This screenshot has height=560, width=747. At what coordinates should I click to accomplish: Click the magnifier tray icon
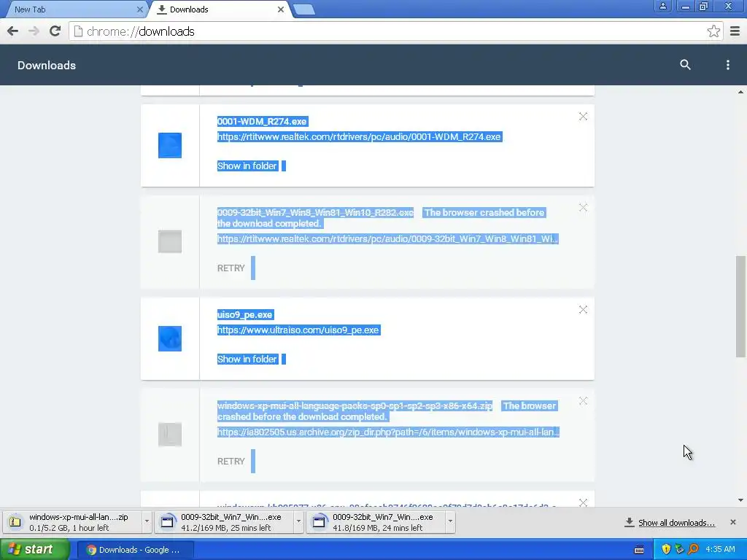tap(693, 550)
